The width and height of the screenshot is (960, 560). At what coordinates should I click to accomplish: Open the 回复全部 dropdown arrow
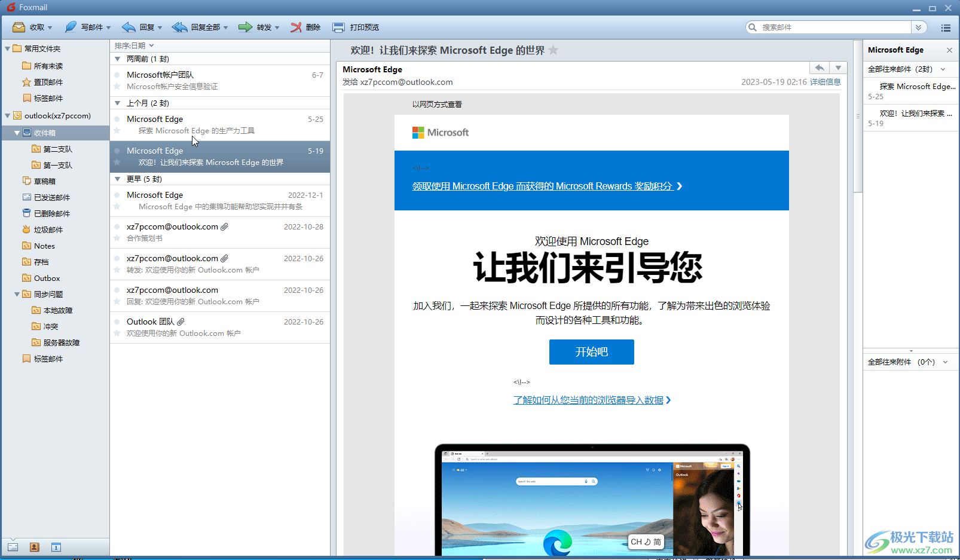click(x=226, y=27)
